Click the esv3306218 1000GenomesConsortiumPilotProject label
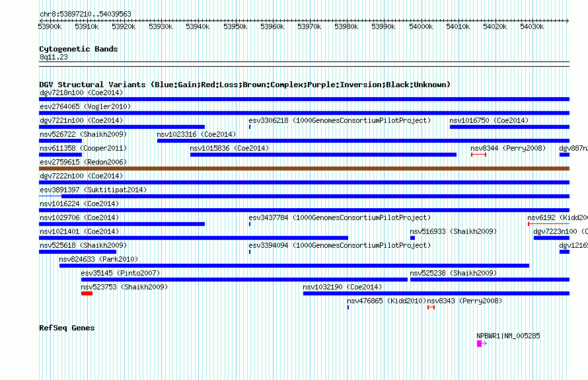This screenshot has height=380, width=588. (340, 120)
